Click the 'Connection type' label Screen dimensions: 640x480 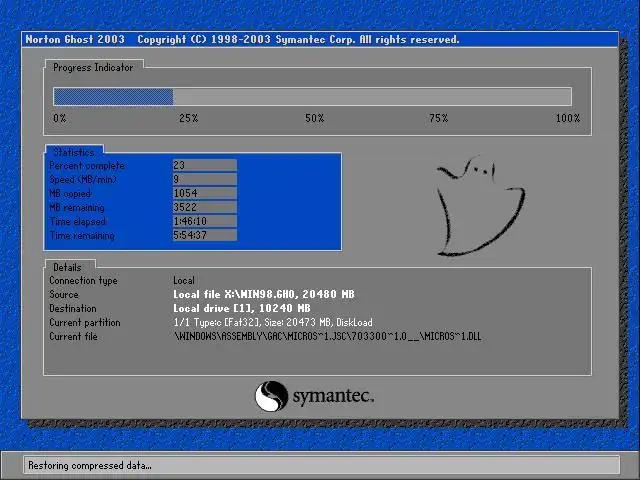click(x=83, y=280)
